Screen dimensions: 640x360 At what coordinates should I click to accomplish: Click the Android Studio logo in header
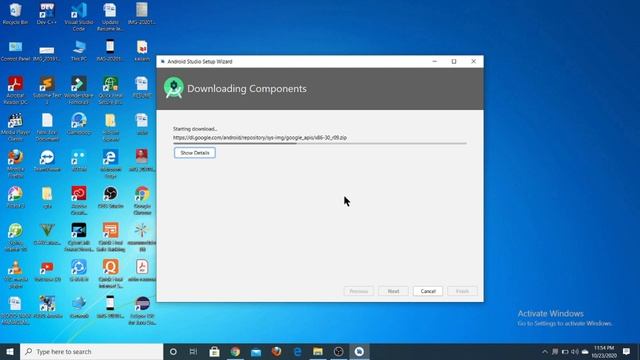pos(174,88)
